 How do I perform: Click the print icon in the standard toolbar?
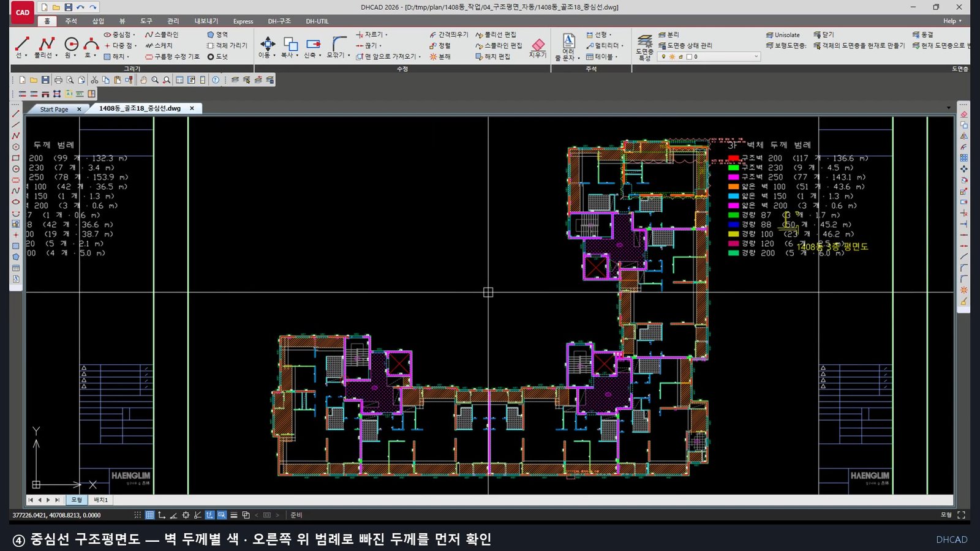click(58, 80)
